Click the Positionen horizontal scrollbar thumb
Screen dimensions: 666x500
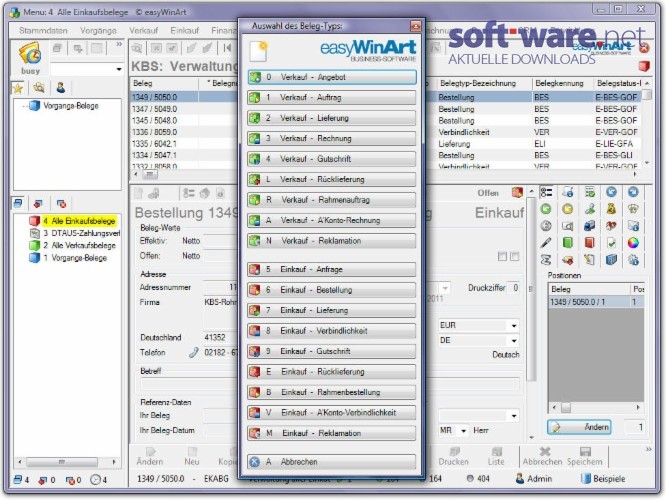pos(566,408)
